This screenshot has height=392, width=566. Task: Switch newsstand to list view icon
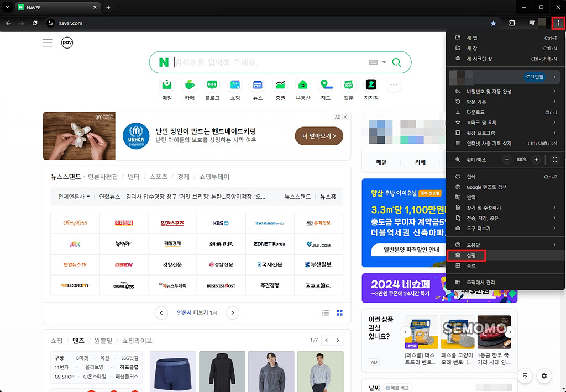(326, 312)
